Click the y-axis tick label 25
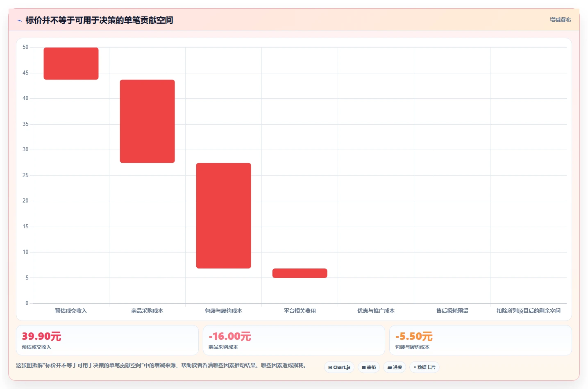Screen dimensions: 588x389 point(25,175)
